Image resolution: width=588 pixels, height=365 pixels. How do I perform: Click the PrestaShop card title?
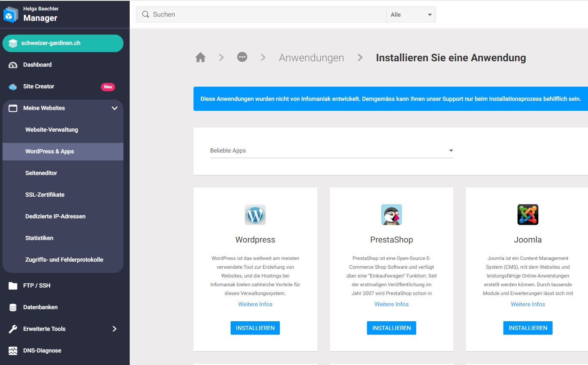coord(392,240)
